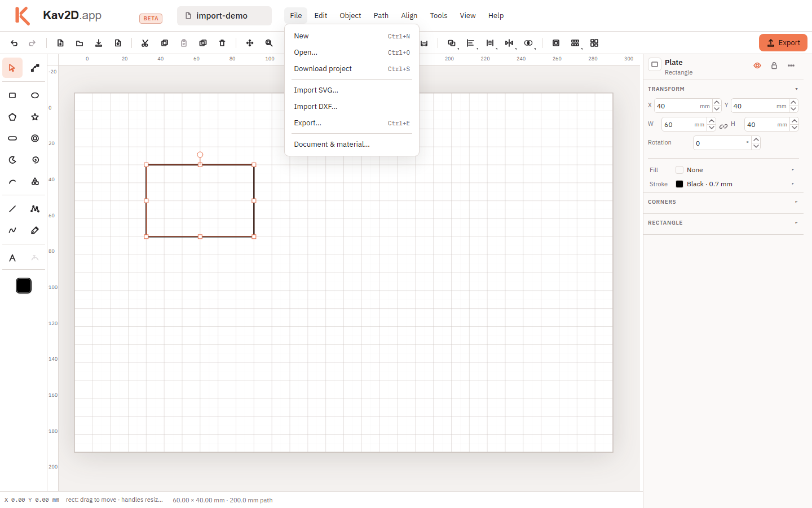Pick the straight Line tool
Image resolution: width=812 pixels, height=508 pixels.
coord(12,209)
